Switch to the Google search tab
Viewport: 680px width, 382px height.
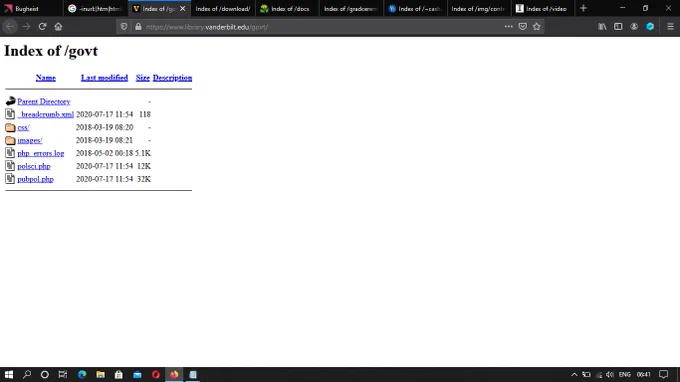click(95, 9)
